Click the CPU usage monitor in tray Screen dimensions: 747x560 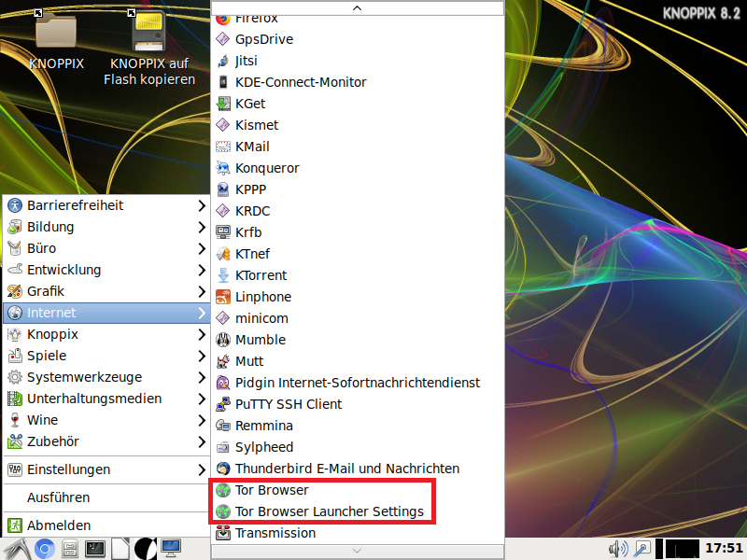tap(683, 549)
